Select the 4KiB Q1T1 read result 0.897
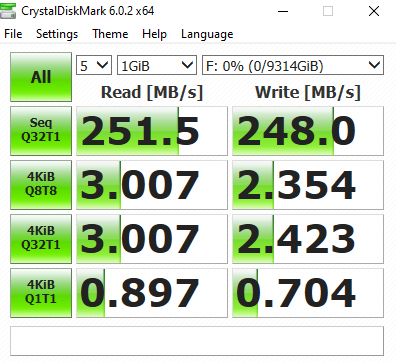Viewport: 396px width, 362px height. click(152, 293)
